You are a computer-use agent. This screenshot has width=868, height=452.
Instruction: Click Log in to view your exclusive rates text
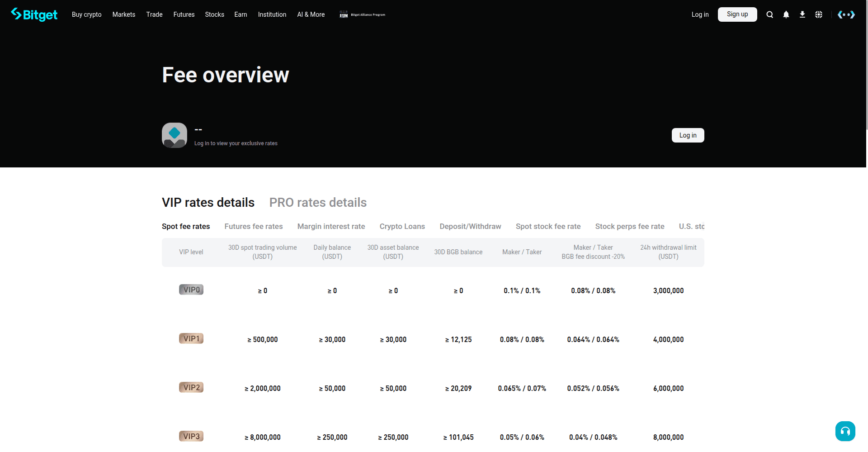tap(236, 143)
